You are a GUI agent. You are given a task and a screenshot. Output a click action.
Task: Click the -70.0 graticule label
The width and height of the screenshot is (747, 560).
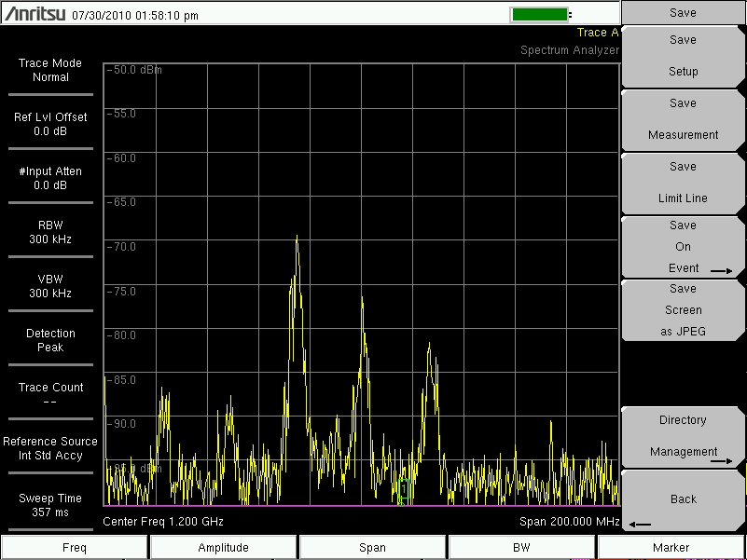(121, 247)
